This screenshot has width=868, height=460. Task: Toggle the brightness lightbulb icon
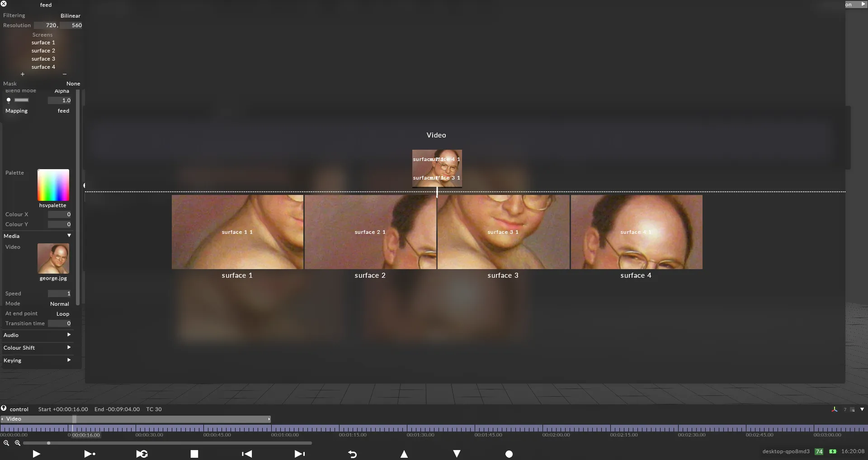pos(9,100)
